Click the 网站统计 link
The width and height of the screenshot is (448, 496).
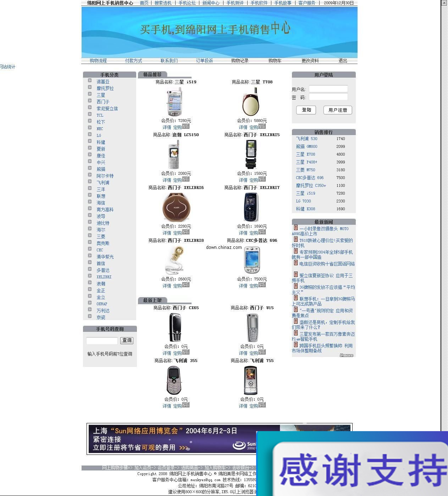pos(7,67)
